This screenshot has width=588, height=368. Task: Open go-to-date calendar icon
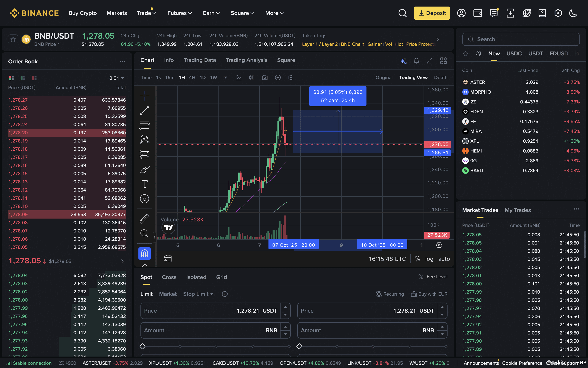168,258
